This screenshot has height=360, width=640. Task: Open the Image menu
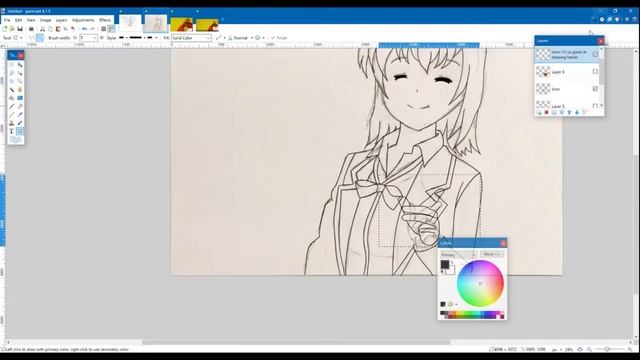pyautogui.click(x=45, y=20)
